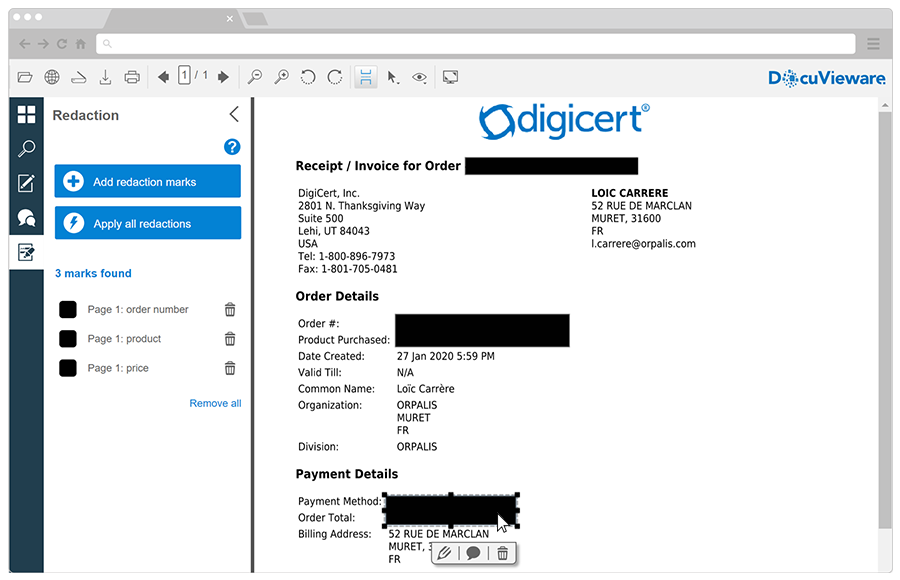Toggle the fit-width page view mode
Image resolution: width=900 pixels, height=580 pixels.
366,77
